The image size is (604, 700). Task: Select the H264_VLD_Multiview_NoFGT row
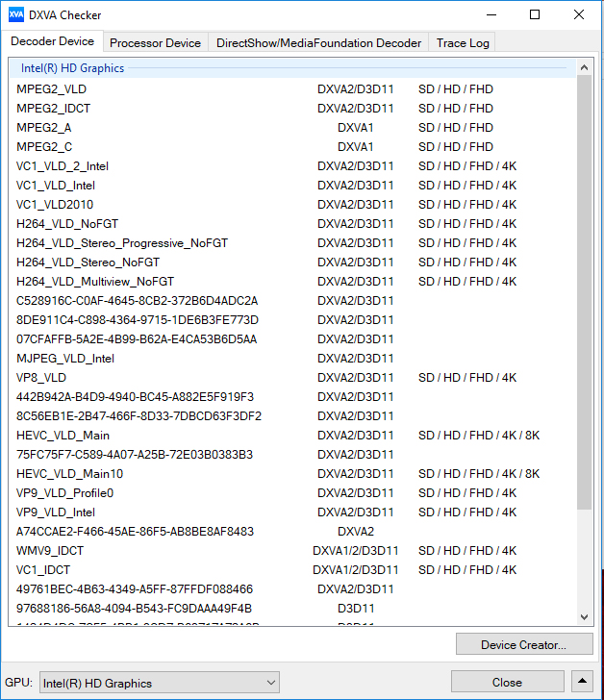(292, 281)
